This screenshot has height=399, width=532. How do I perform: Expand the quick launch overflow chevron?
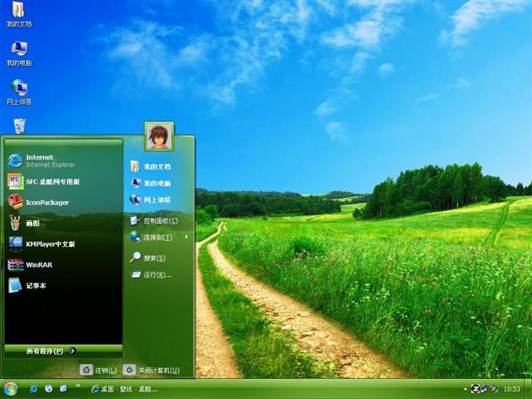tap(77, 386)
